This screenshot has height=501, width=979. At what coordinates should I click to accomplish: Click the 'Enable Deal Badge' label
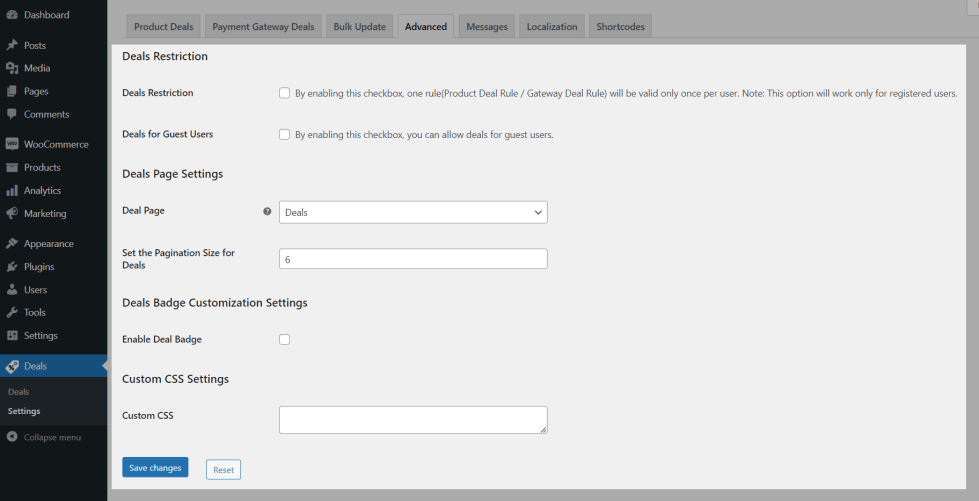point(162,339)
